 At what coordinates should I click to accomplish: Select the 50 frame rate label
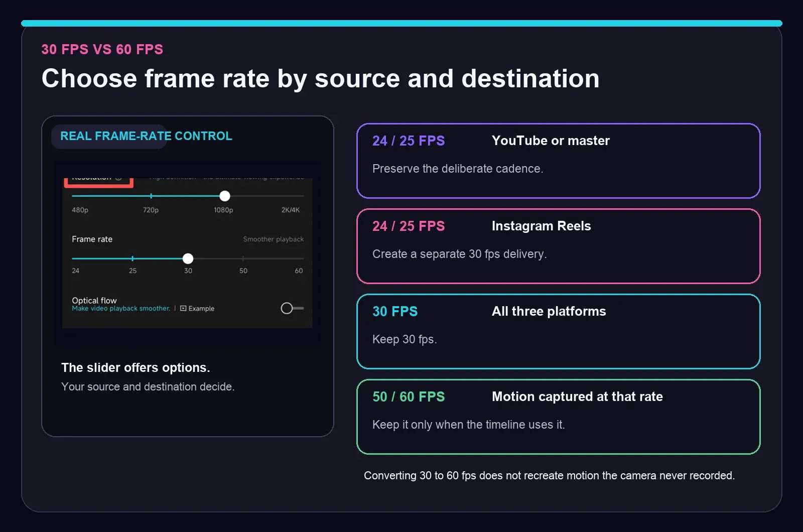[243, 271]
